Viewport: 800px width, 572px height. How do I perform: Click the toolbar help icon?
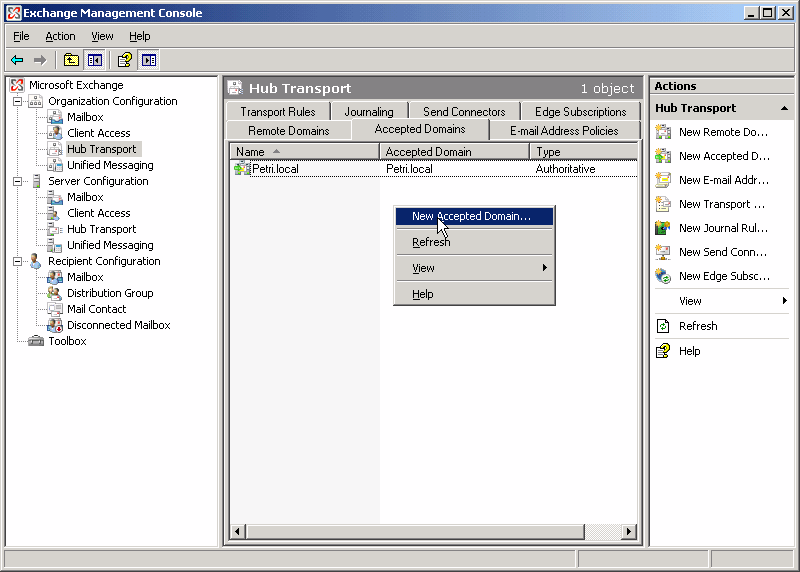pos(124,60)
